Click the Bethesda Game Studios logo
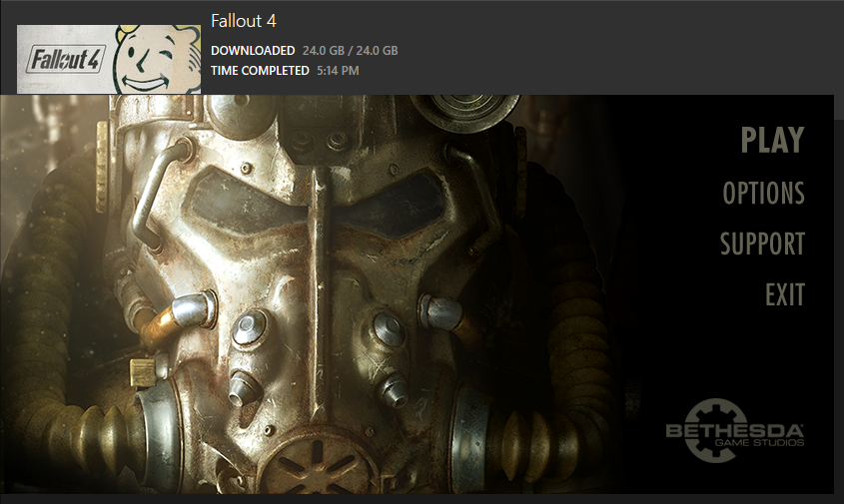The width and height of the screenshot is (844, 504). [x=735, y=430]
